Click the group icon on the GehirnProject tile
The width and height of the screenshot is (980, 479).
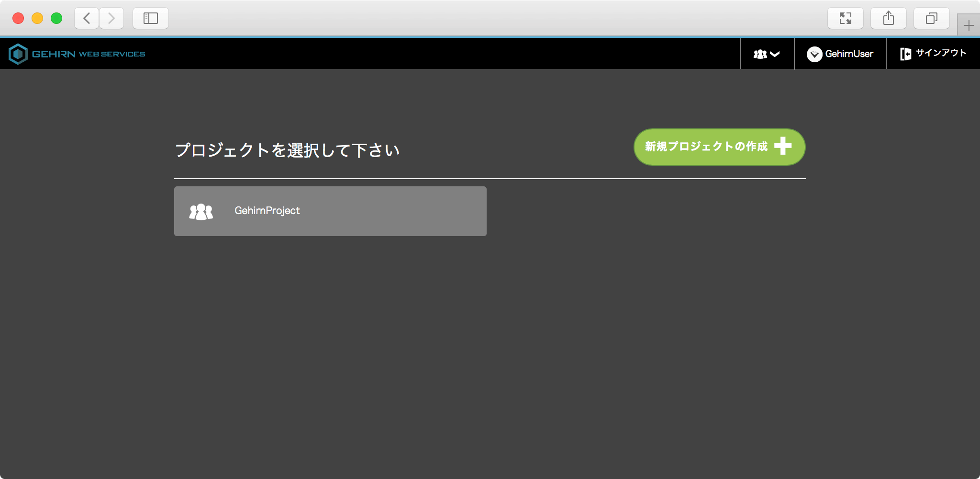(201, 211)
